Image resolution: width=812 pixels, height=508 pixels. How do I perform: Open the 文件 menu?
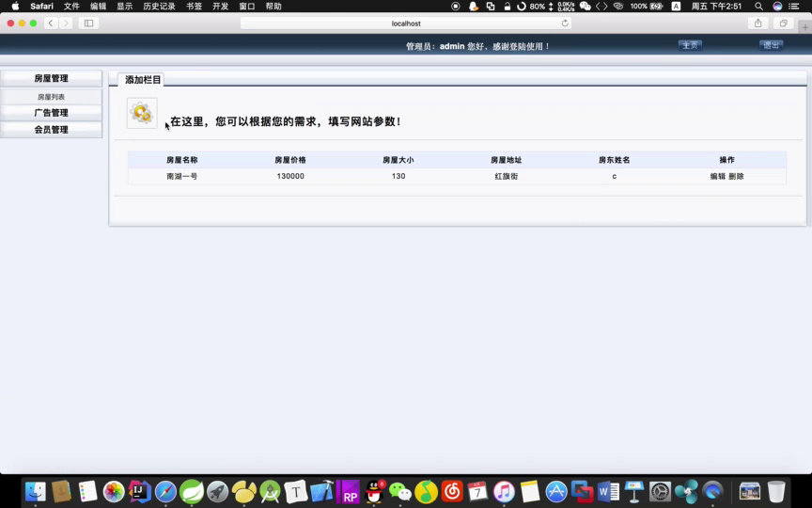(71, 7)
